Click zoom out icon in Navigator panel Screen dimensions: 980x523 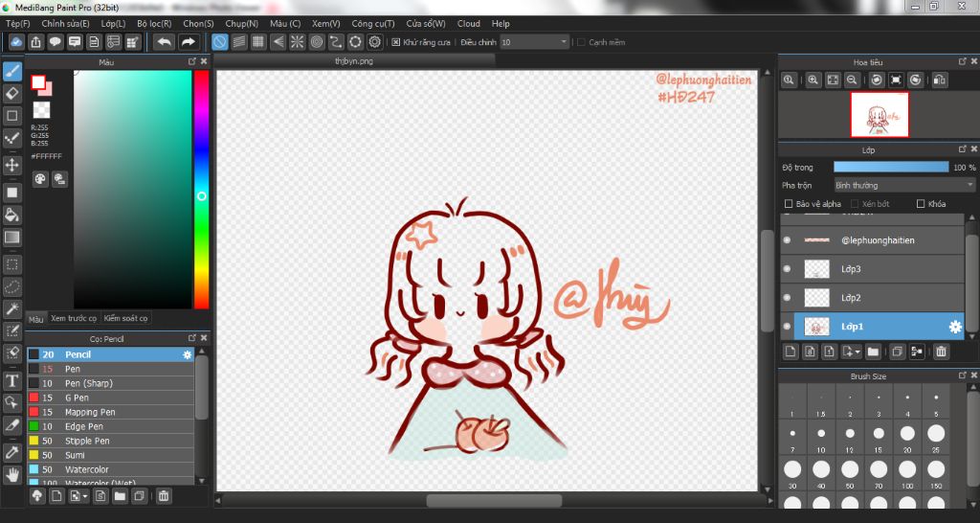point(851,80)
